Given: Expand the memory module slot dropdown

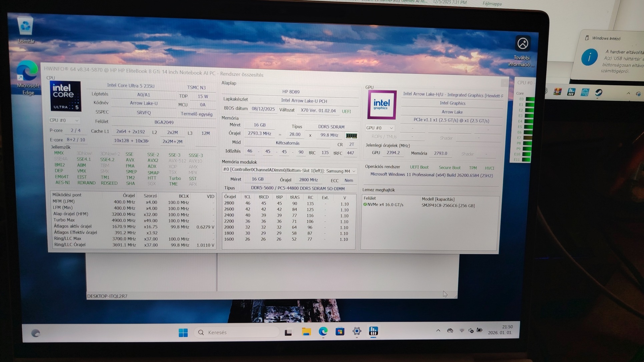Looking at the screenshot, I should click(x=354, y=171).
